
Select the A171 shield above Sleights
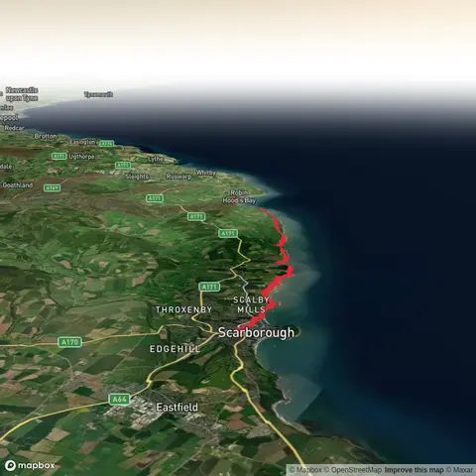123,165
